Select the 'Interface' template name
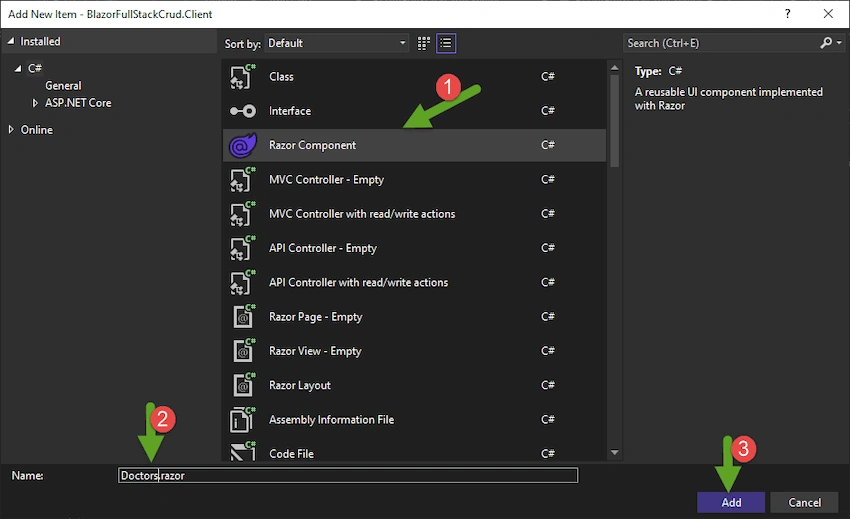The image size is (850, 519). coord(290,111)
